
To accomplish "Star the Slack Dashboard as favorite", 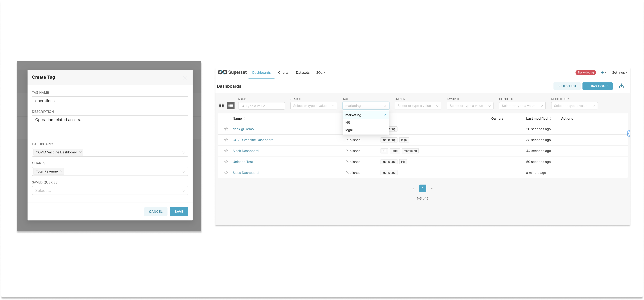I will [x=226, y=151].
